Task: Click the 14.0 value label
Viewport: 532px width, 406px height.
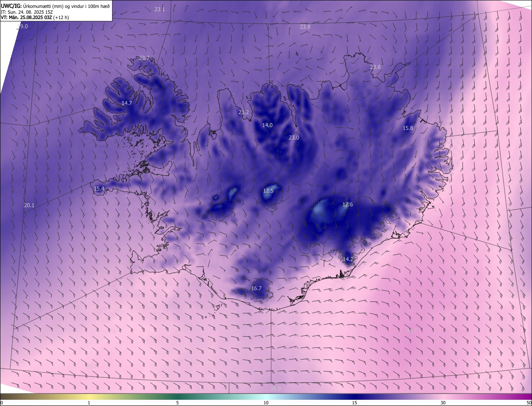Action: (x=267, y=125)
